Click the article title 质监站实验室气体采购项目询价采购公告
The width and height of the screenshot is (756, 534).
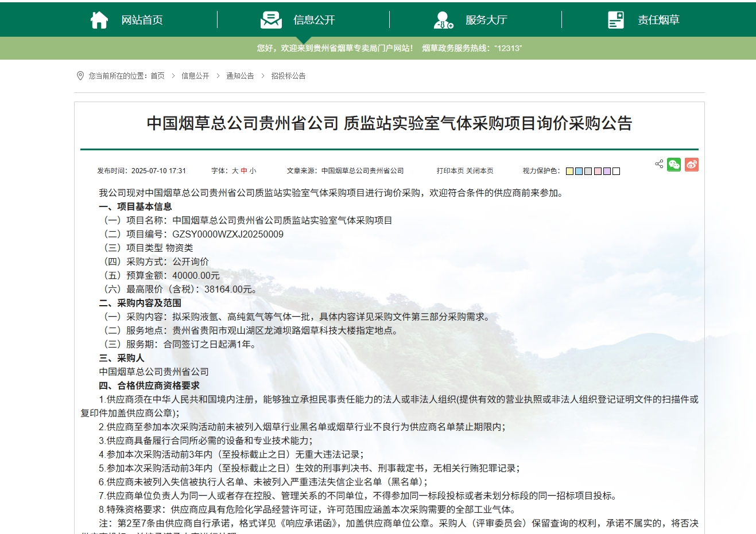tap(488, 123)
